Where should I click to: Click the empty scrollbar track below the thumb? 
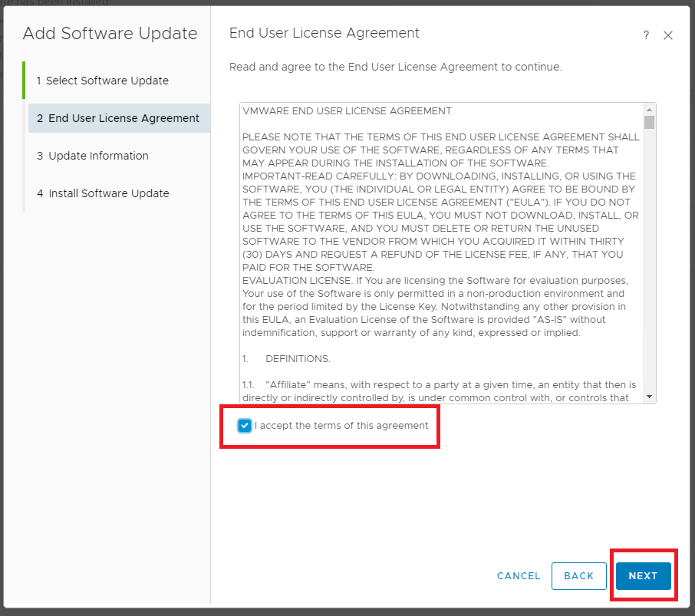click(x=650, y=268)
